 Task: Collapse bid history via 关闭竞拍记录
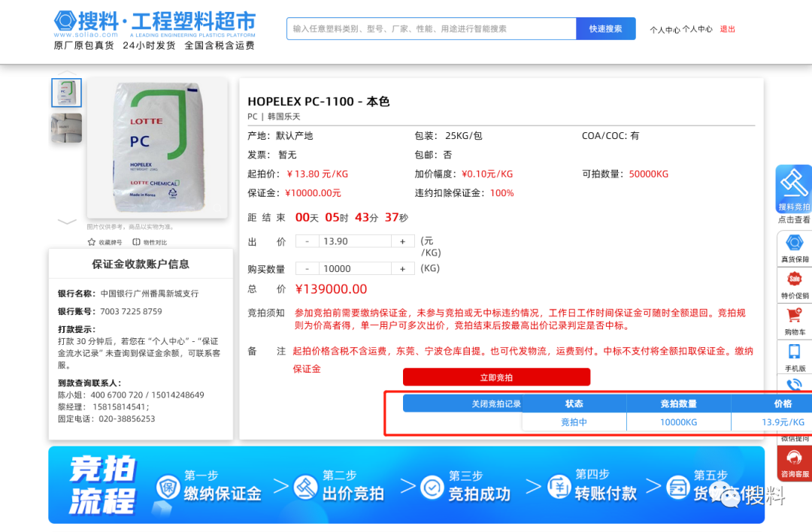tap(496, 404)
